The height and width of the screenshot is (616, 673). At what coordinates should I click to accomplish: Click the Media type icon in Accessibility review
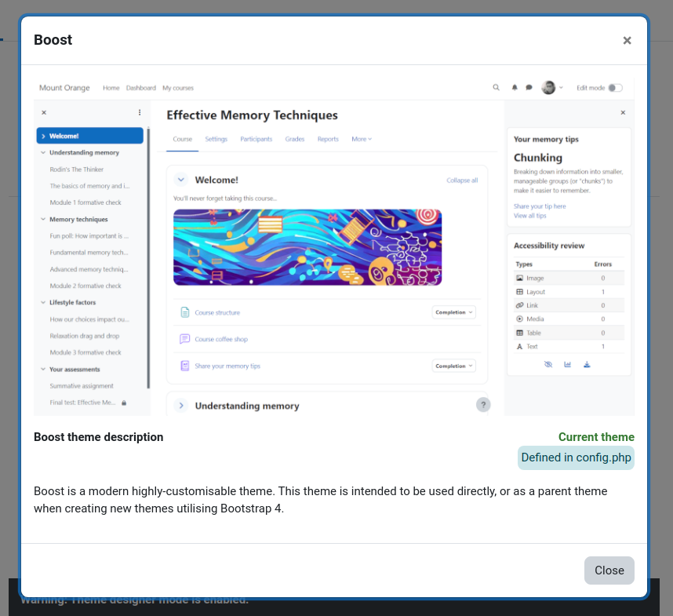519,319
